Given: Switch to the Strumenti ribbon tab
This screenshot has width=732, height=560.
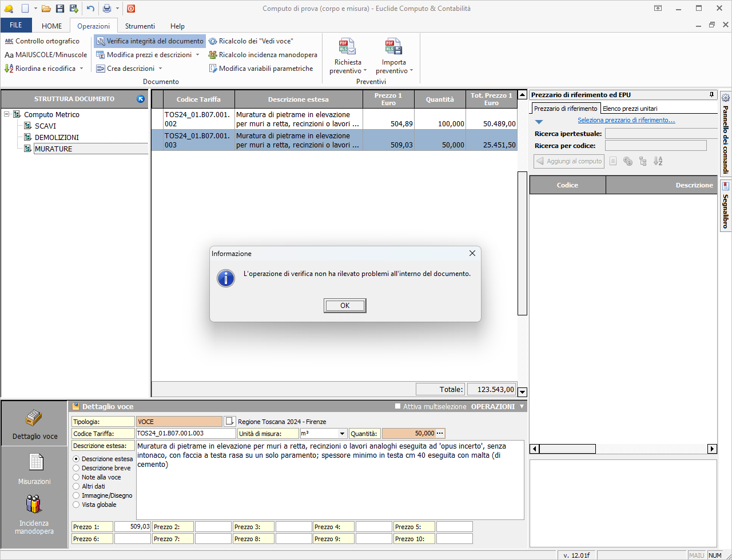Looking at the screenshot, I should 140,26.
